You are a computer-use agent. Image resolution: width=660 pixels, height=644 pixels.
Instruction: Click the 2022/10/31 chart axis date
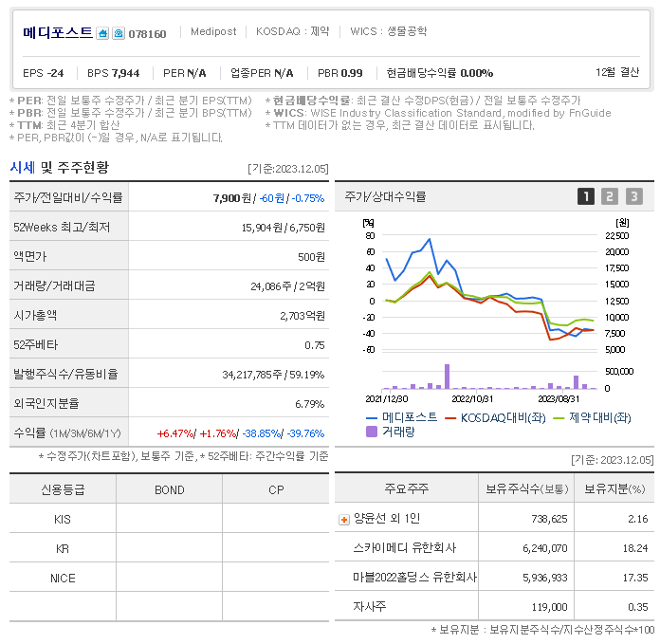pyautogui.click(x=472, y=398)
